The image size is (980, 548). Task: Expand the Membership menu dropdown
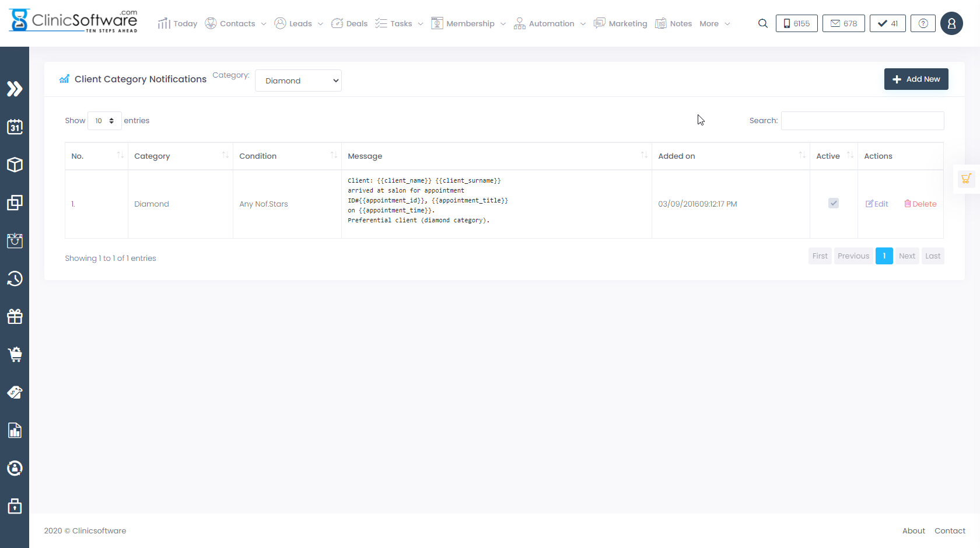pyautogui.click(x=469, y=23)
